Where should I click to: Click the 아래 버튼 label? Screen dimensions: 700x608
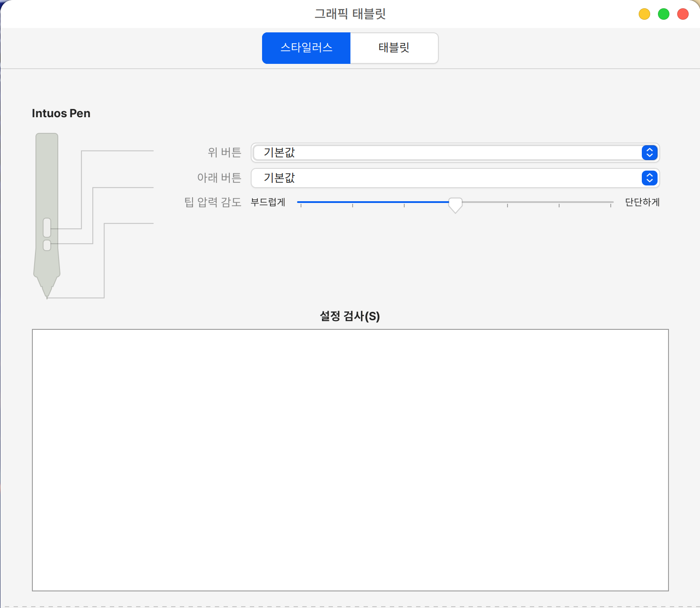219,178
